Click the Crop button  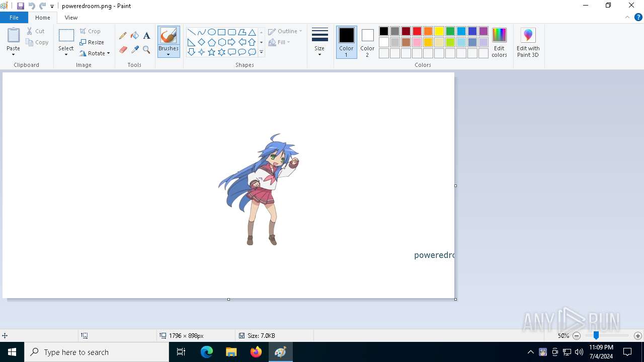coord(91,31)
